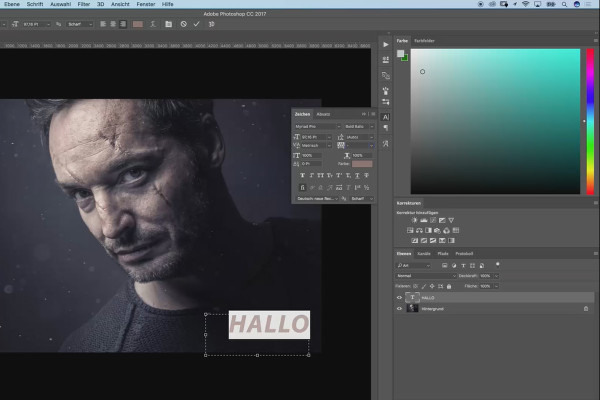Open font size dropdown in Zeichen panel
600x400 pixels.
pyautogui.click(x=329, y=137)
